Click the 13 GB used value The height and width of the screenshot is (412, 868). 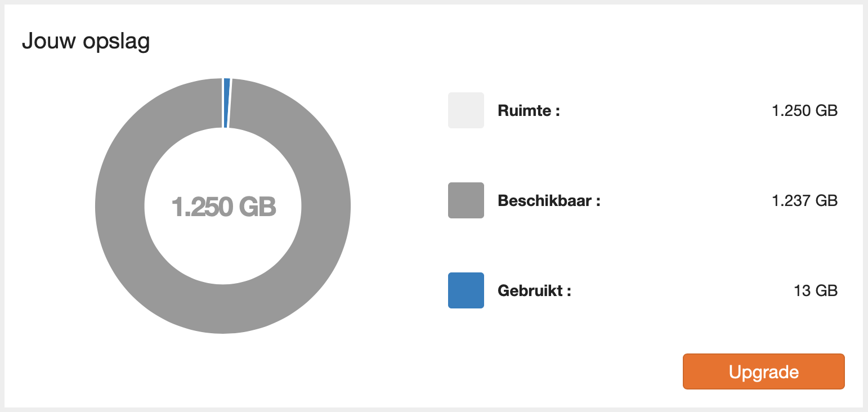[x=816, y=291]
